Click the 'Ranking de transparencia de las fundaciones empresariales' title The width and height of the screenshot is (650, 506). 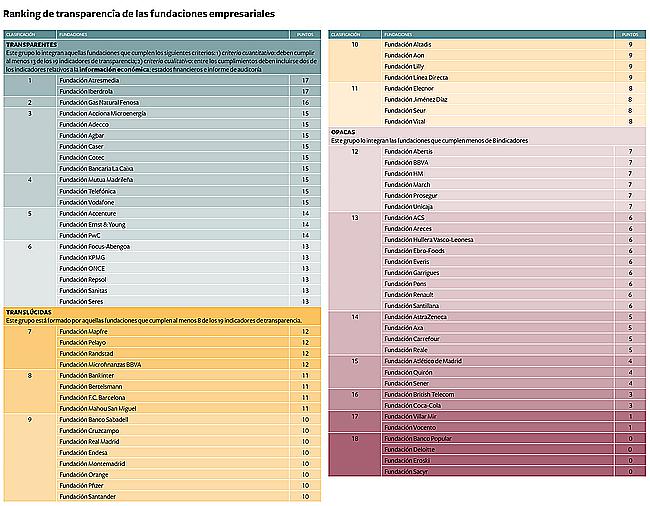pyautogui.click(x=139, y=14)
